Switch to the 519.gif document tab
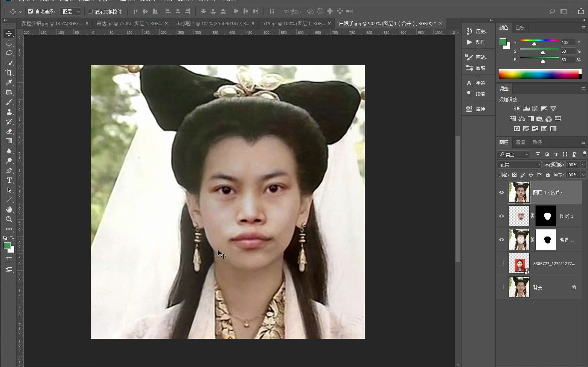Image resolution: width=588 pixels, height=367 pixels. pyautogui.click(x=294, y=23)
